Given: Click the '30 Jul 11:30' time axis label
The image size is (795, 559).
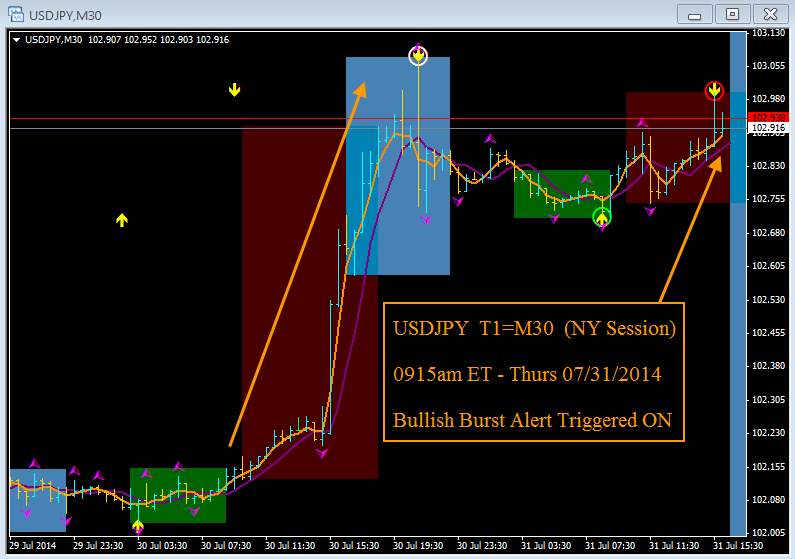Looking at the screenshot, I should pos(290,546).
